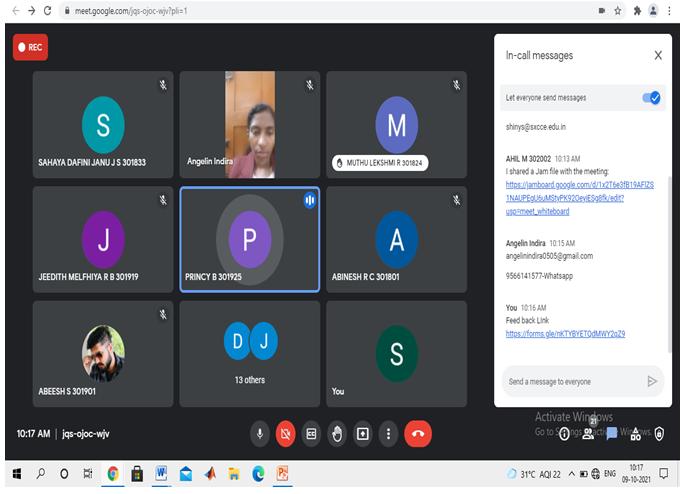Raise hand using the hand icon
The height and width of the screenshot is (494, 692).
(x=337, y=433)
